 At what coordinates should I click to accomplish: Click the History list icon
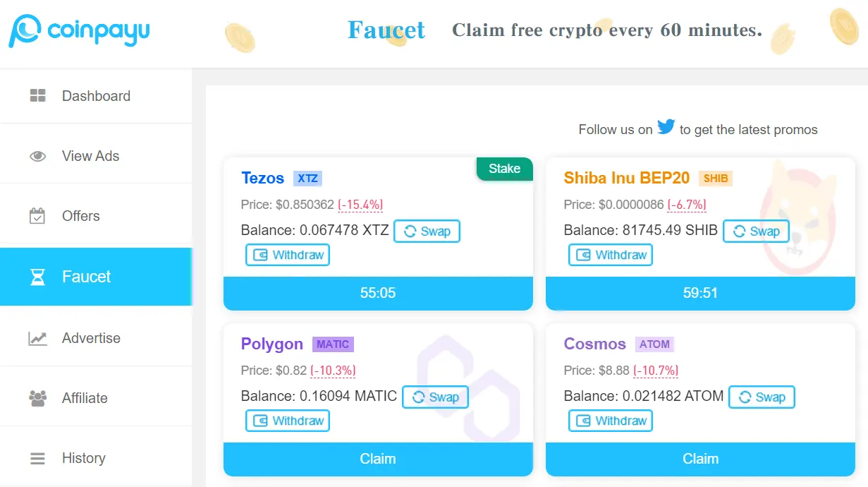point(37,458)
